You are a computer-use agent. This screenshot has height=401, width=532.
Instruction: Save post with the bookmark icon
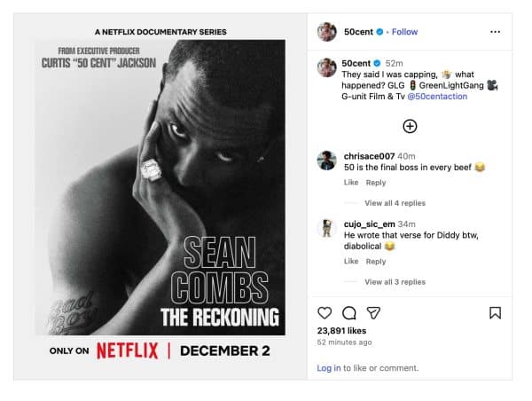[496, 313]
